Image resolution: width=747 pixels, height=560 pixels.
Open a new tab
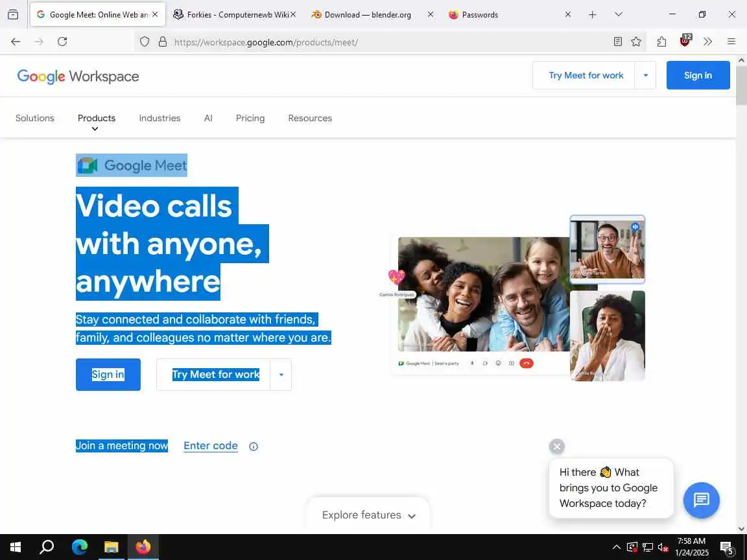(592, 15)
